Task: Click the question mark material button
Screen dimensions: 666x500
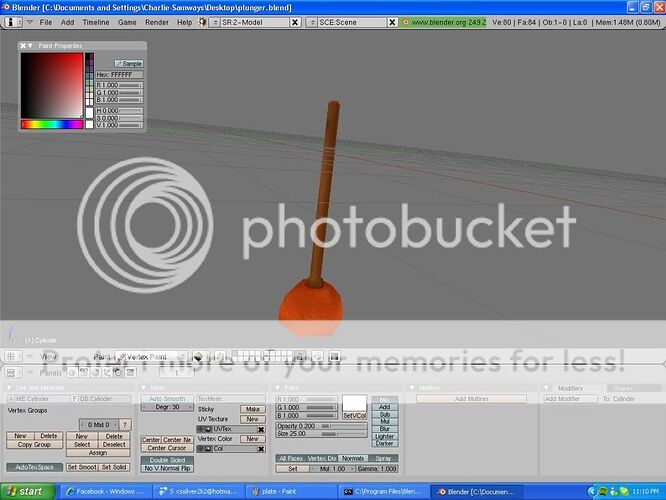Action: click(125, 424)
